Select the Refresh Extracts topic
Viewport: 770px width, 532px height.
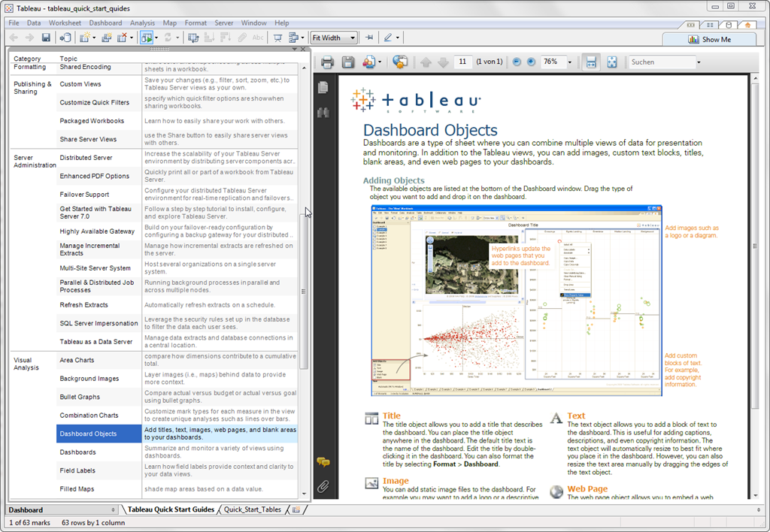point(84,305)
